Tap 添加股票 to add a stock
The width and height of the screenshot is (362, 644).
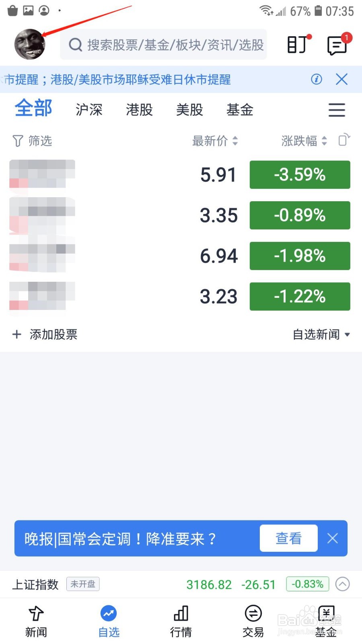point(45,334)
